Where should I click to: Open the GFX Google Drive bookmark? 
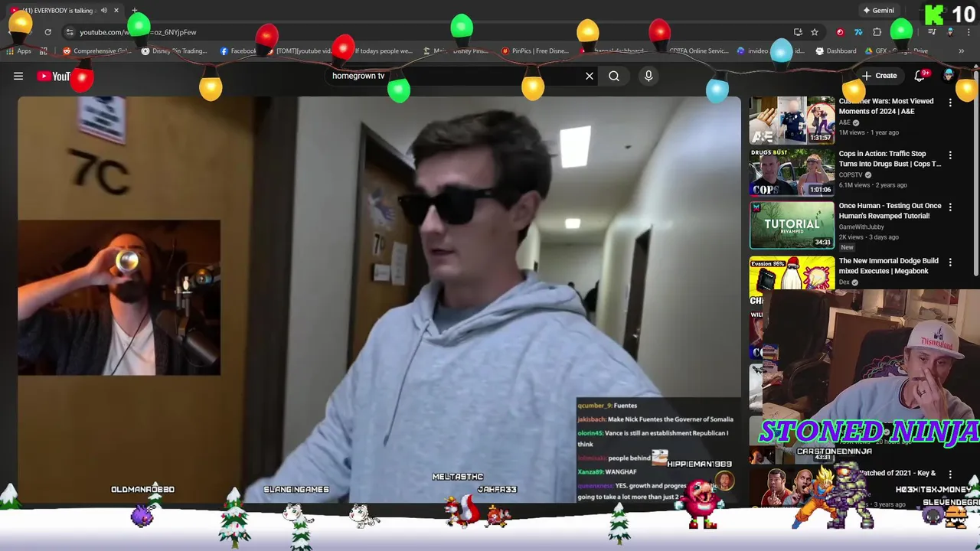coord(897,51)
